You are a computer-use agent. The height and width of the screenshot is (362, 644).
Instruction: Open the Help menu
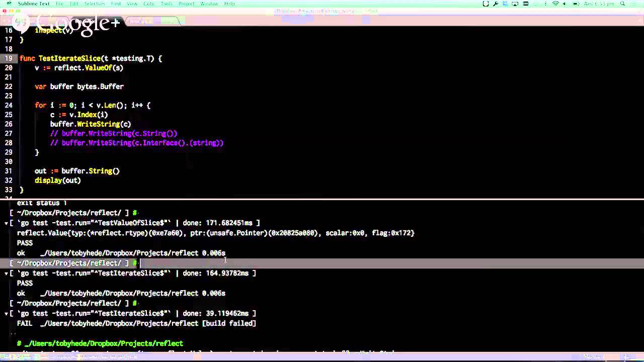(229, 4)
